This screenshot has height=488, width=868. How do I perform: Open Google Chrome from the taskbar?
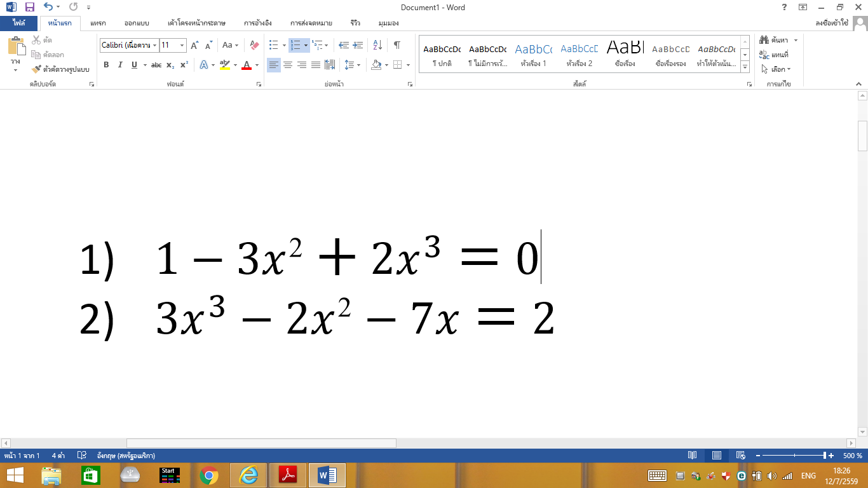click(209, 475)
